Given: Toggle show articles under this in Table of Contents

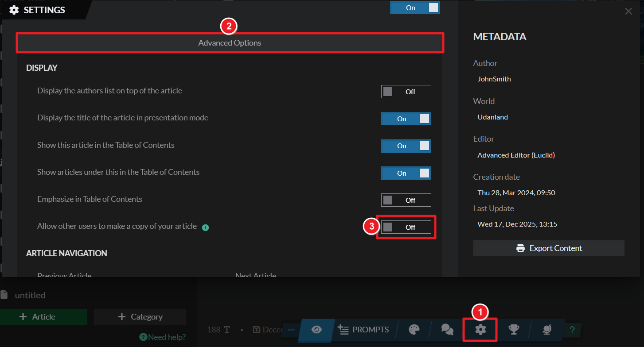Looking at the screenshot, I should (406, 173).
